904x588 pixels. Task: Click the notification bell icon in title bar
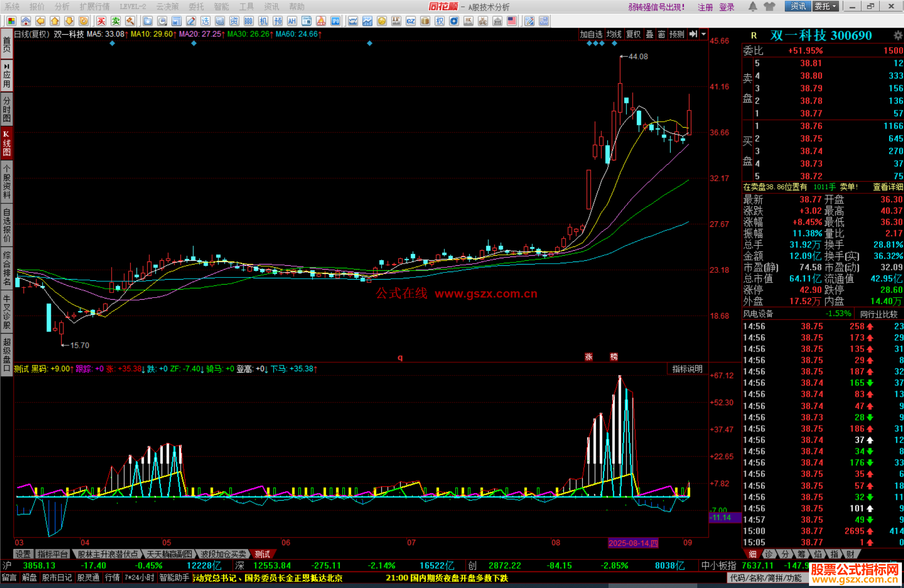pos(752,6)
